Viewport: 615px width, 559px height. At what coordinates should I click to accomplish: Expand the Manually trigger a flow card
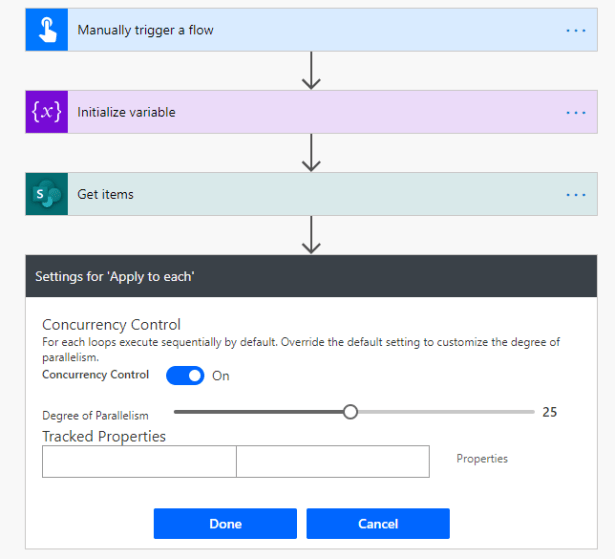point(300,30)
